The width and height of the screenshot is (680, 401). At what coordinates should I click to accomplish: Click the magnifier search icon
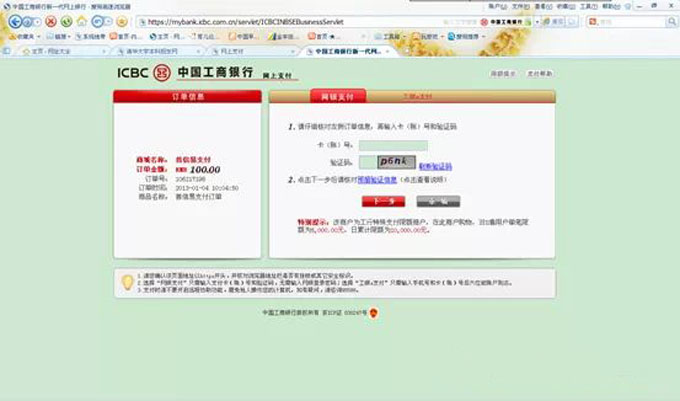point(672,22)
